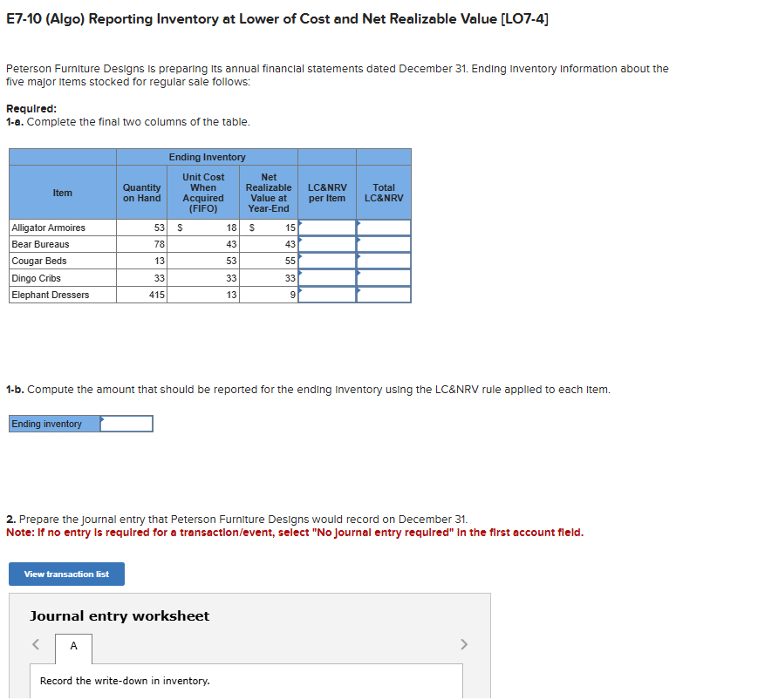The image size is (758, 700).
Task: Click LC&NRV per Item field for Cougar Beds
Action: tap(327, 261)
